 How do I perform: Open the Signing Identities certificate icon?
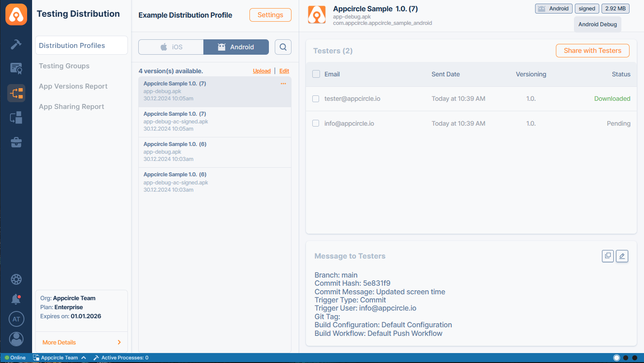[x=16, y=68]
